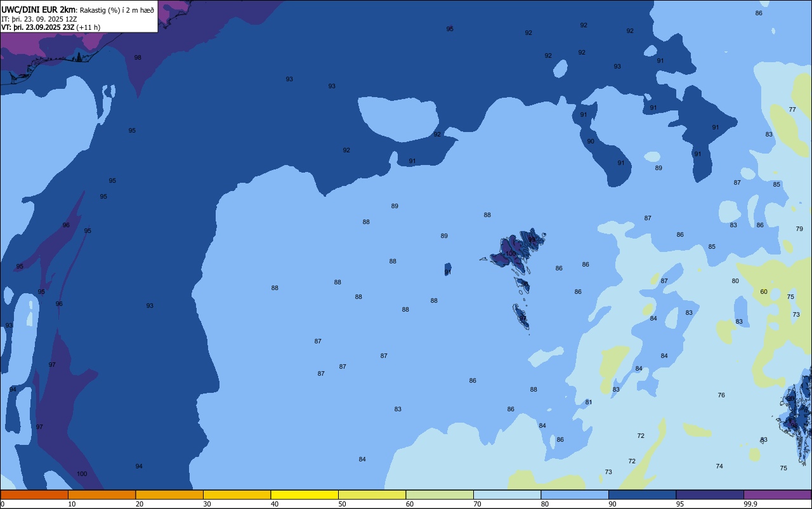Pick the 60–70 light green legend swatch

(x=440, y=494)
